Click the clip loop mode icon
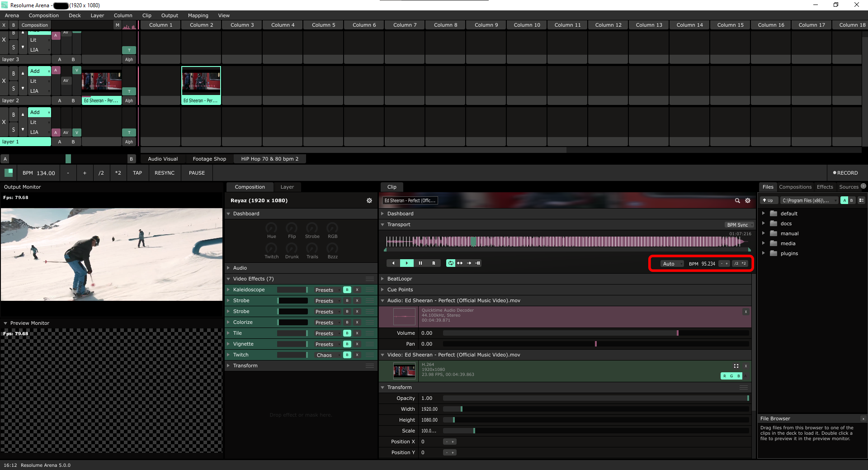868x470 pixels. tap(451, 263)
